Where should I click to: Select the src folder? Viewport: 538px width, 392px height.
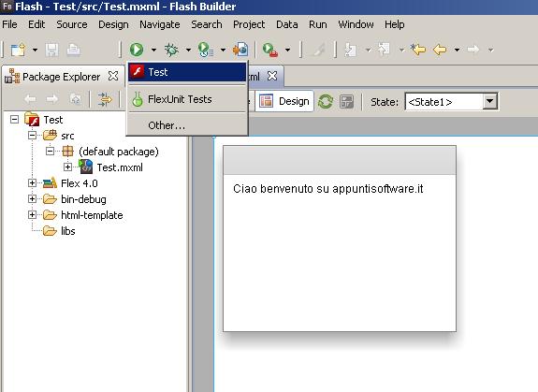pos(67,136)
